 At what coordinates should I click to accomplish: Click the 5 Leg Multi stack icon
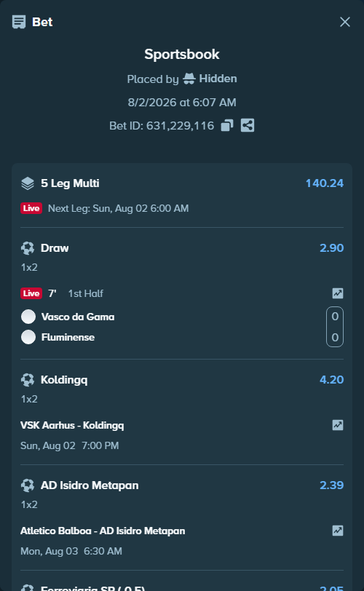point(28,183)
